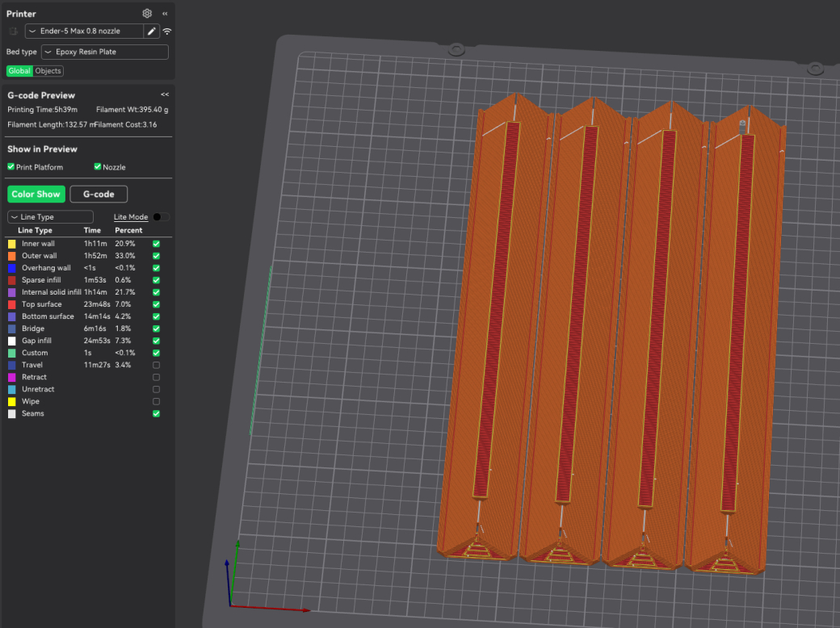Enable Travel line visibility checkbox
840x628 pixels.
point(156,365)
